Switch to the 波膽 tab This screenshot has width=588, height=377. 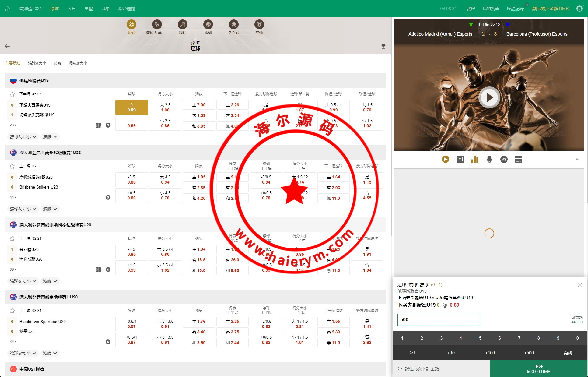[58, 63]
